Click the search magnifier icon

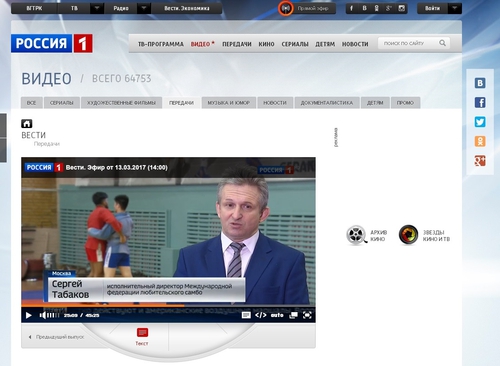(442, 43)
